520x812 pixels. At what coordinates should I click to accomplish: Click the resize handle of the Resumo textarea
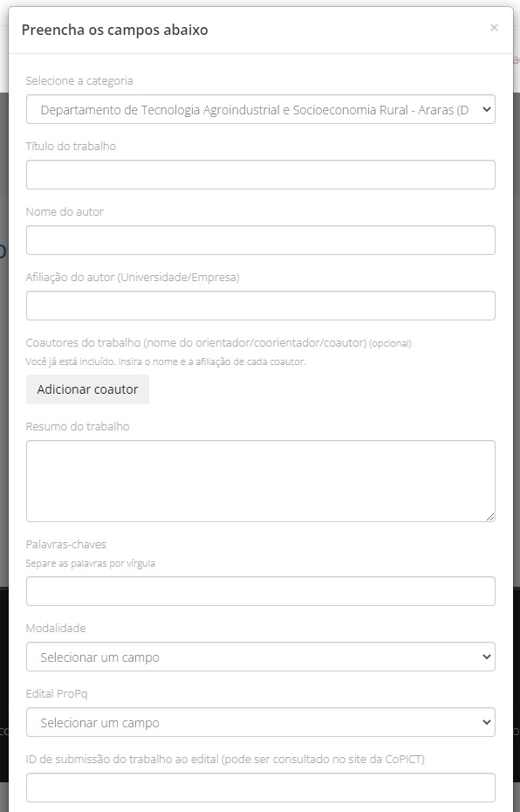(x=490, y=516)
